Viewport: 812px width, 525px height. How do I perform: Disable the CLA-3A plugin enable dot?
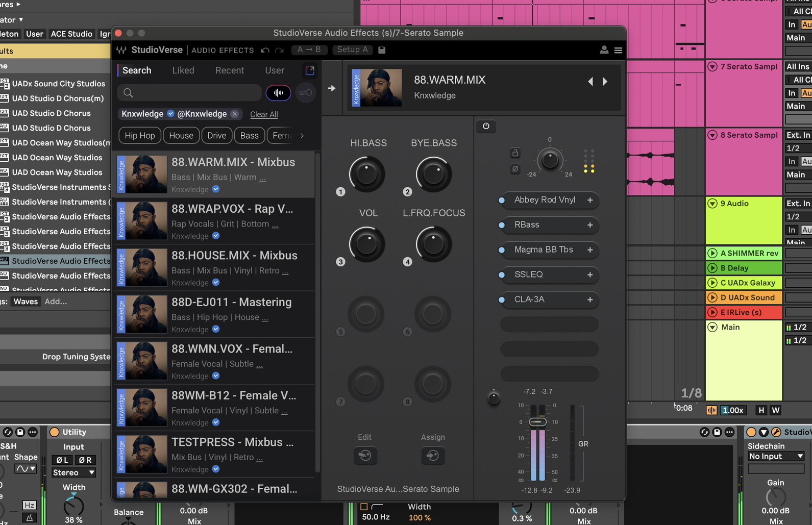(502, 299)
